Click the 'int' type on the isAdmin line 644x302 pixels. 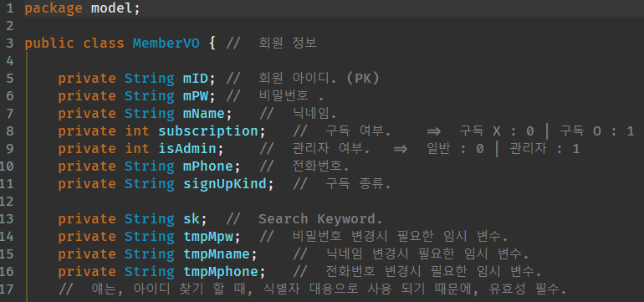[137, 149]
